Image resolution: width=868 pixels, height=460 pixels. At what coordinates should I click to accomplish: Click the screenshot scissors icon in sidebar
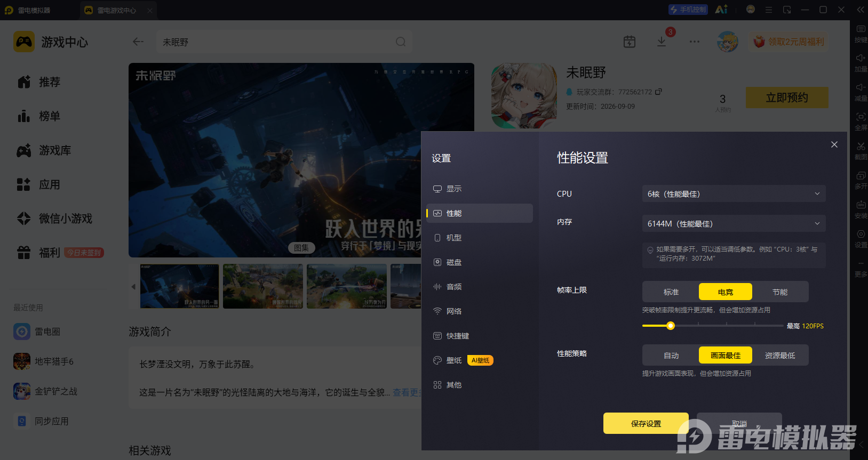pos(861,149)
